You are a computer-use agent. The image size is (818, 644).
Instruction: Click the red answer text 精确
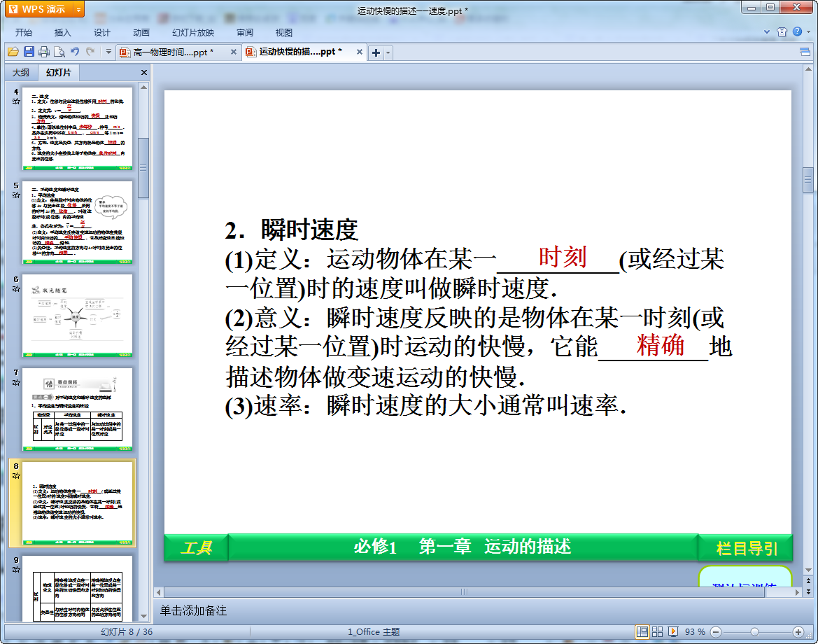coord(660,345)
